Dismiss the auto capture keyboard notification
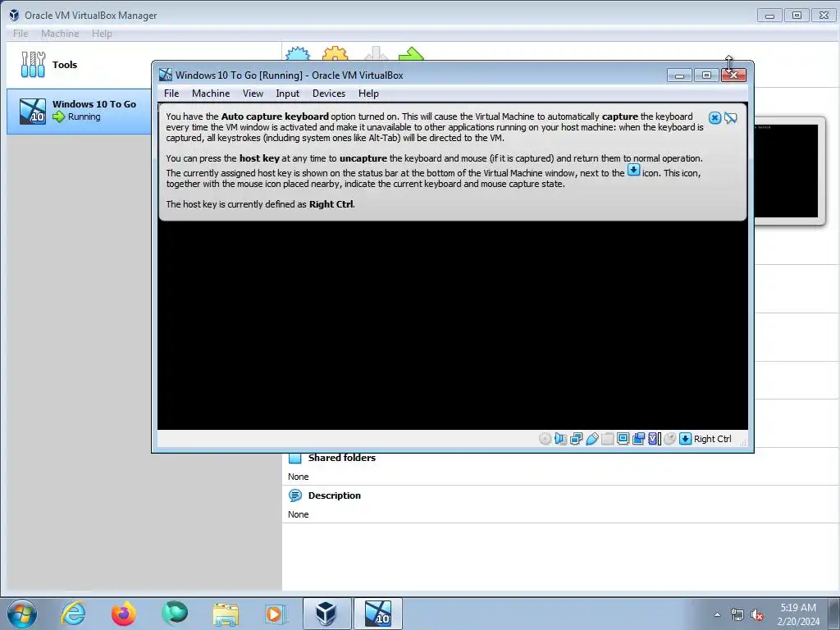The image size is (840, 630). [x=714, y=118]
